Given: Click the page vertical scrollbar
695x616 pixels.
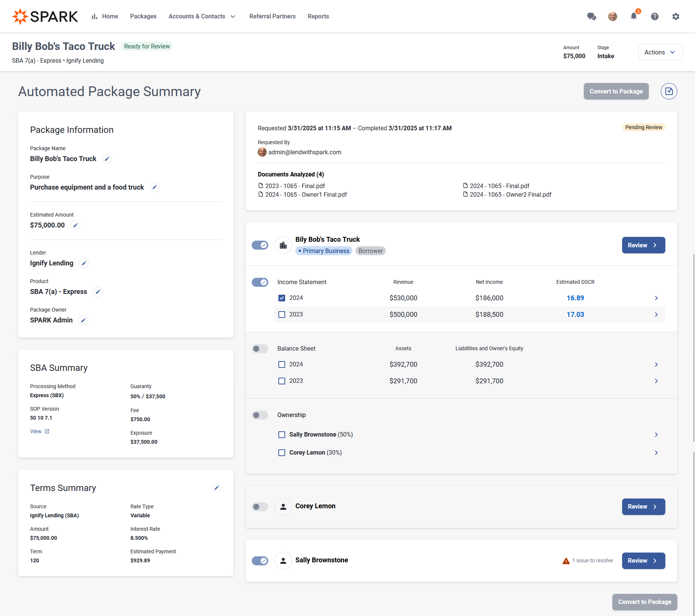Looking at the screenshot, I should [x=693, y=347].
